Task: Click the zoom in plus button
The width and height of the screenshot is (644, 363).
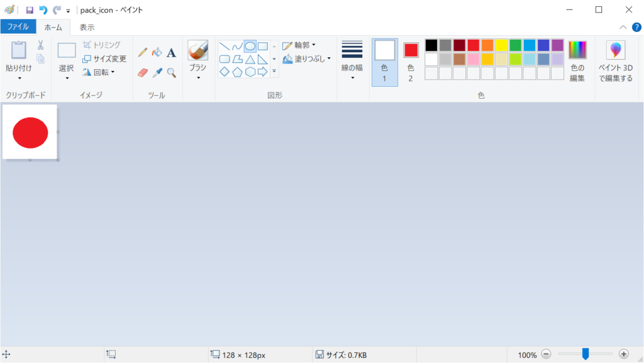Action: (623, 354)
